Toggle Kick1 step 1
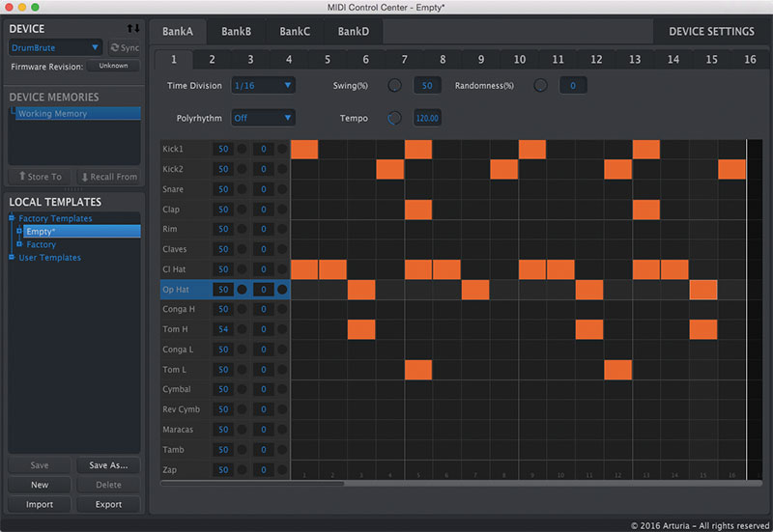Viewport: 773px width, 532px height. [304, 150]
